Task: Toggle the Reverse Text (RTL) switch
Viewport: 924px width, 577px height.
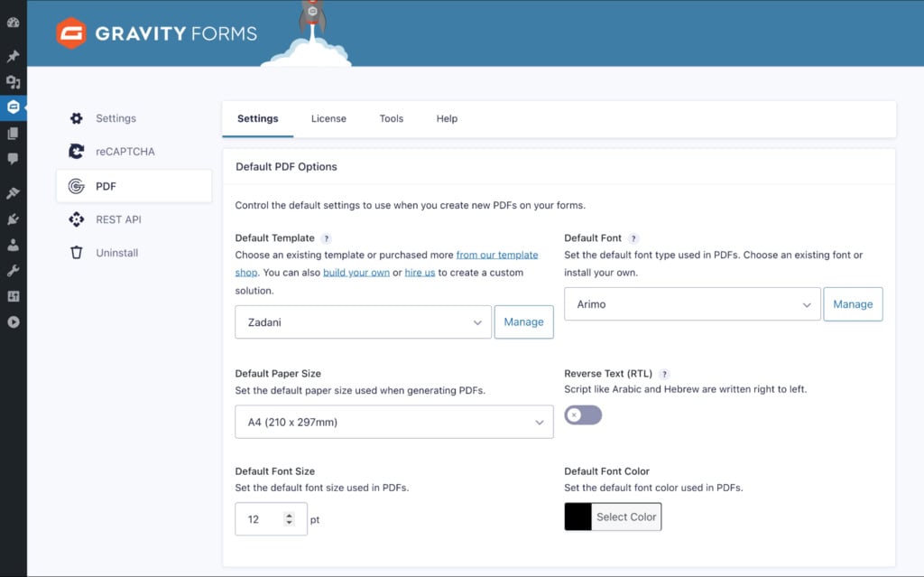Action: coord(583,415)
